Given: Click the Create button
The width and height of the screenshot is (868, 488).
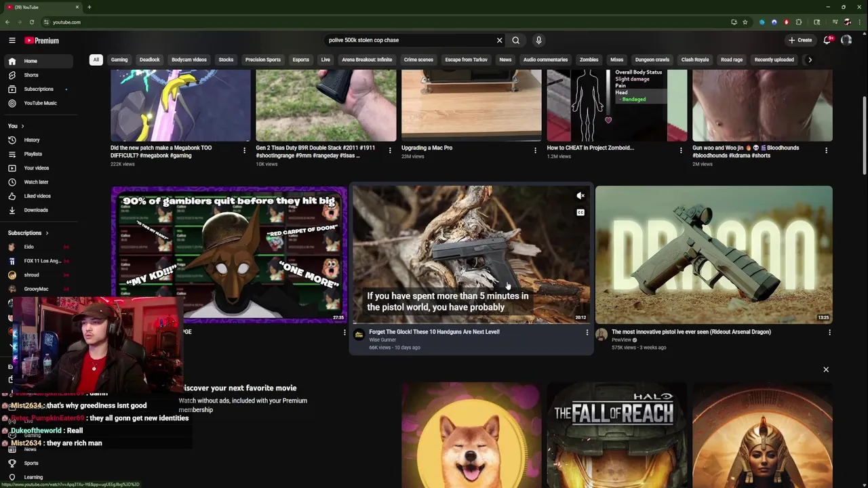Looking at the screenshot, I should coord(801,40).
